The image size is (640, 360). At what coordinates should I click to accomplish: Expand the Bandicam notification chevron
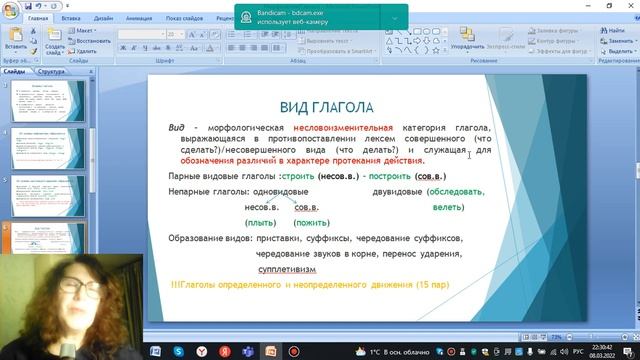coord(394,18)
